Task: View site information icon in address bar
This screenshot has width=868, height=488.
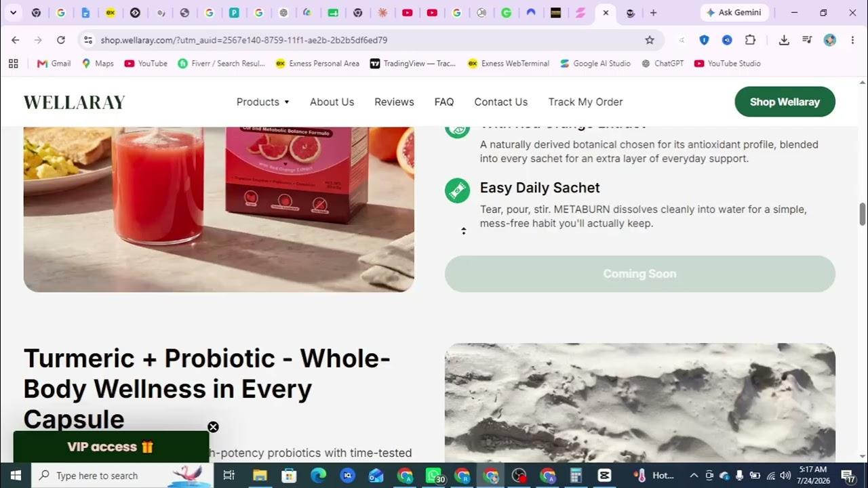Action: pos(88,40)
